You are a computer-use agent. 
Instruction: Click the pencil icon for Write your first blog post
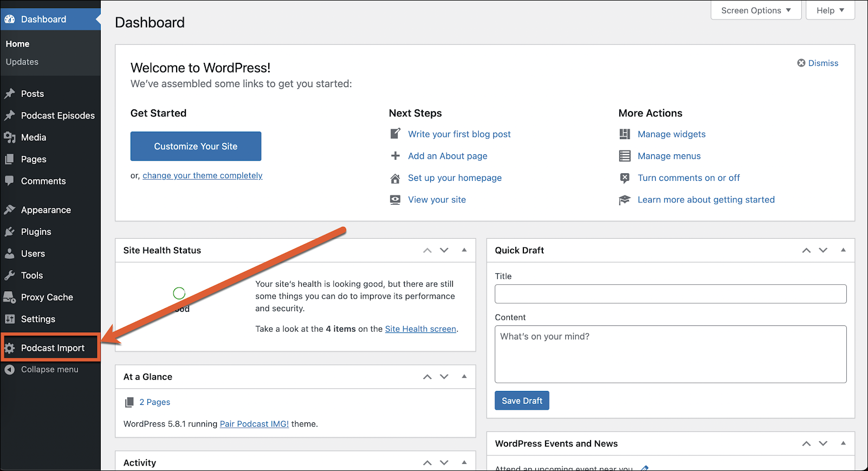coord(396,134)
